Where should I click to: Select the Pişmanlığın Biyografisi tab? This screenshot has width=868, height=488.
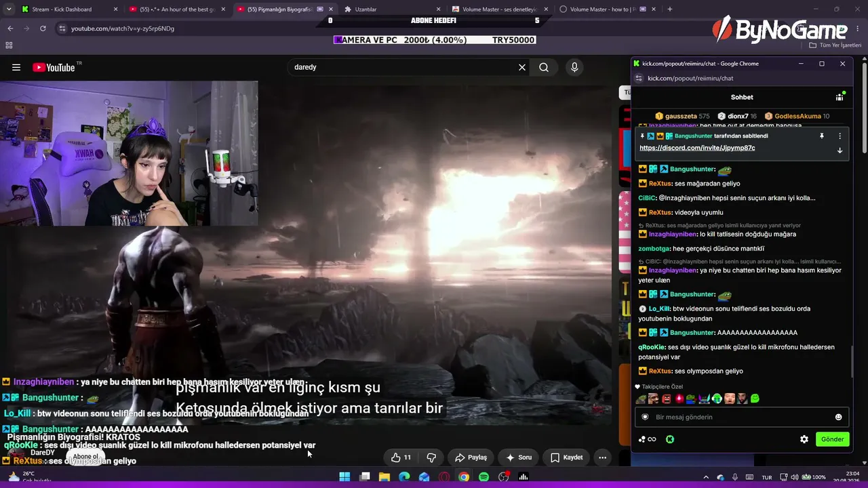pyautogui.click(x=285, y=9)
